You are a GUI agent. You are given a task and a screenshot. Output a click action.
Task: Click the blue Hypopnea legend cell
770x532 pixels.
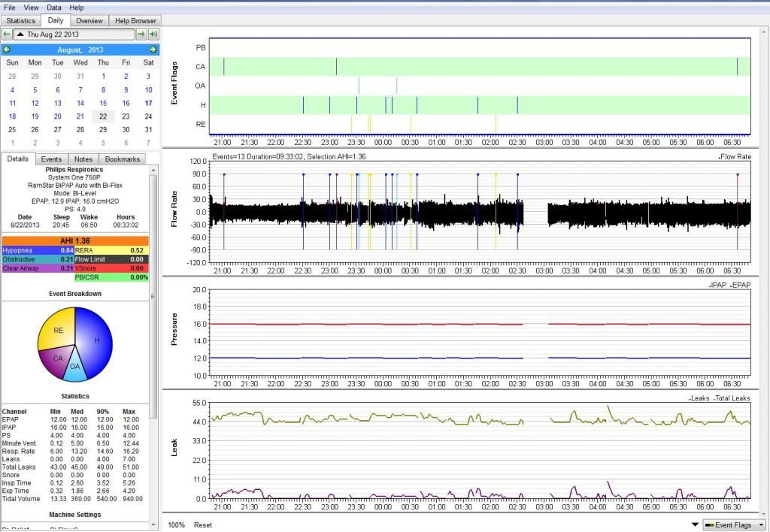click(38, 250)
